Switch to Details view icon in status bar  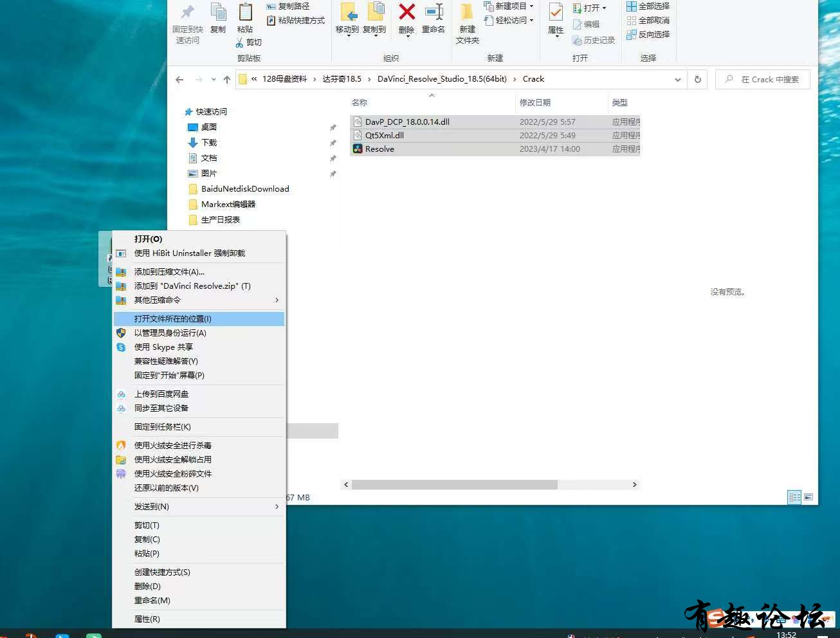pyautogui.click(x=794, y=497)
